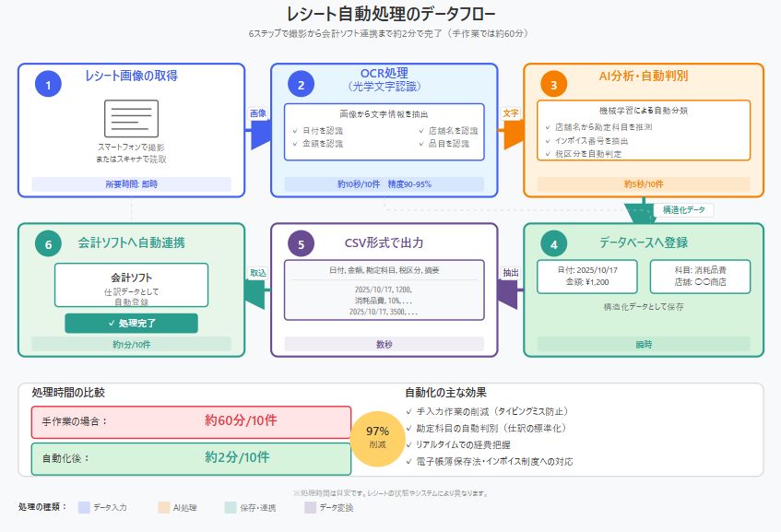Click the checkmark beside 日付を認識
Screen dimensions: 781x532
click(293, 132)
